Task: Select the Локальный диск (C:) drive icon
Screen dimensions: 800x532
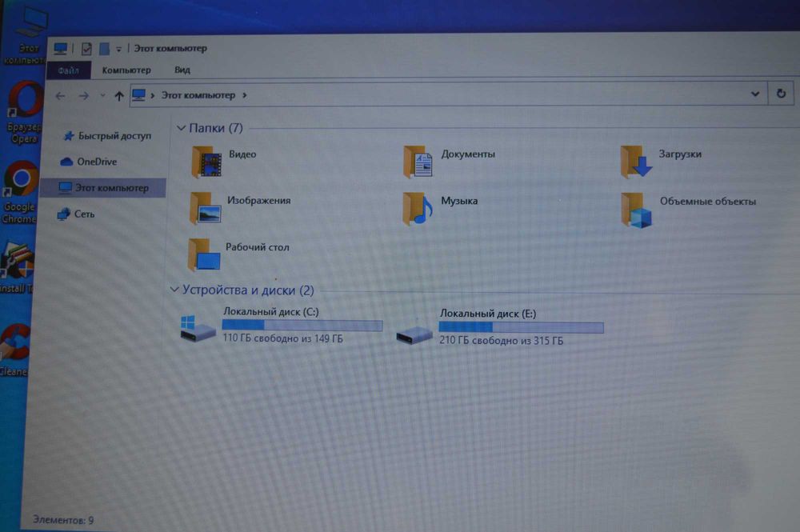Action: [x=198, y=327]
